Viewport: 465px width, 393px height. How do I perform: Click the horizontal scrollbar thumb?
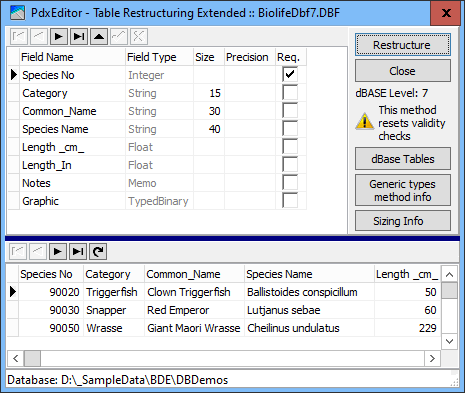click(x=32, y=358)
